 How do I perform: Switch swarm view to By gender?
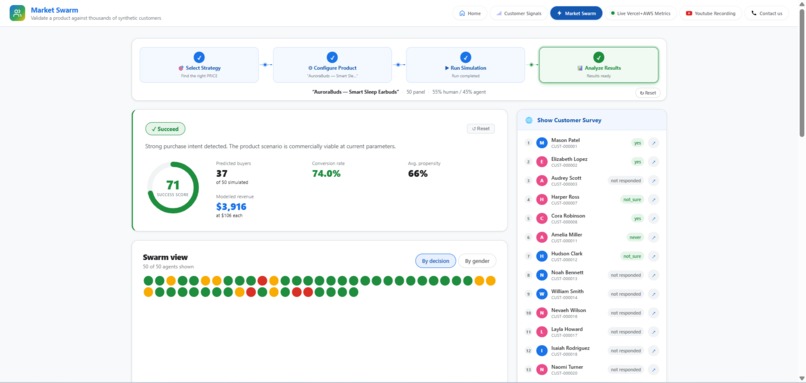pyautogui.click(x=477, y=261)
